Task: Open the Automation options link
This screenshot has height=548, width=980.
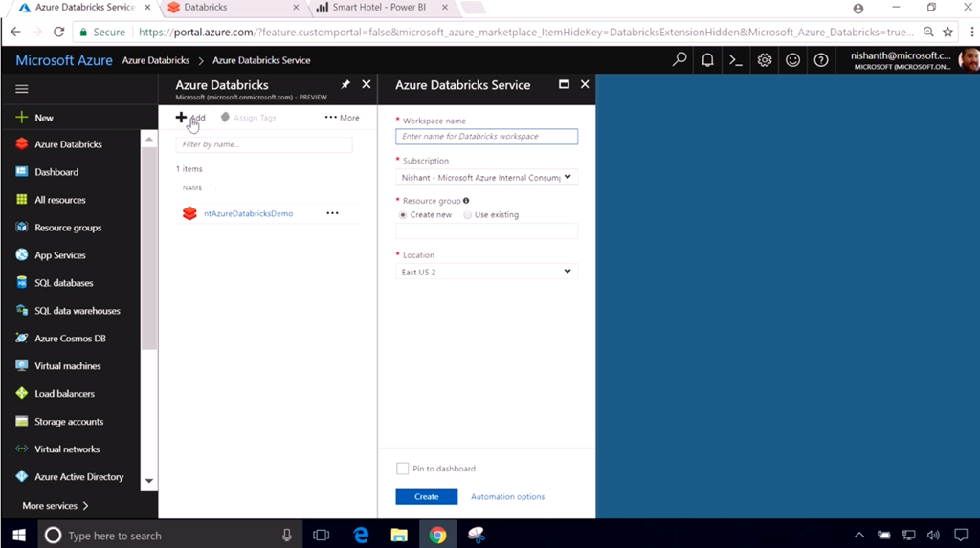Action: (x=507, y=497)
